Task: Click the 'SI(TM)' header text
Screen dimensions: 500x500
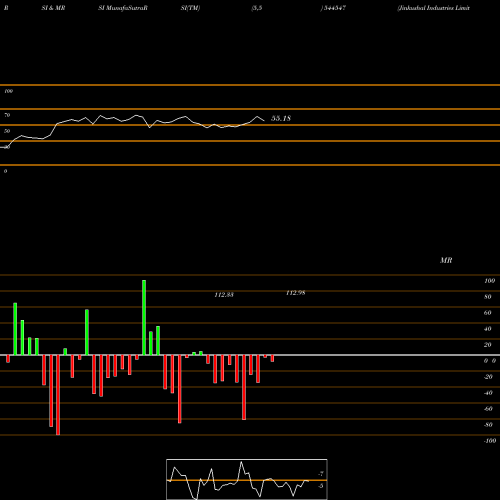Action: pos(190,8)
